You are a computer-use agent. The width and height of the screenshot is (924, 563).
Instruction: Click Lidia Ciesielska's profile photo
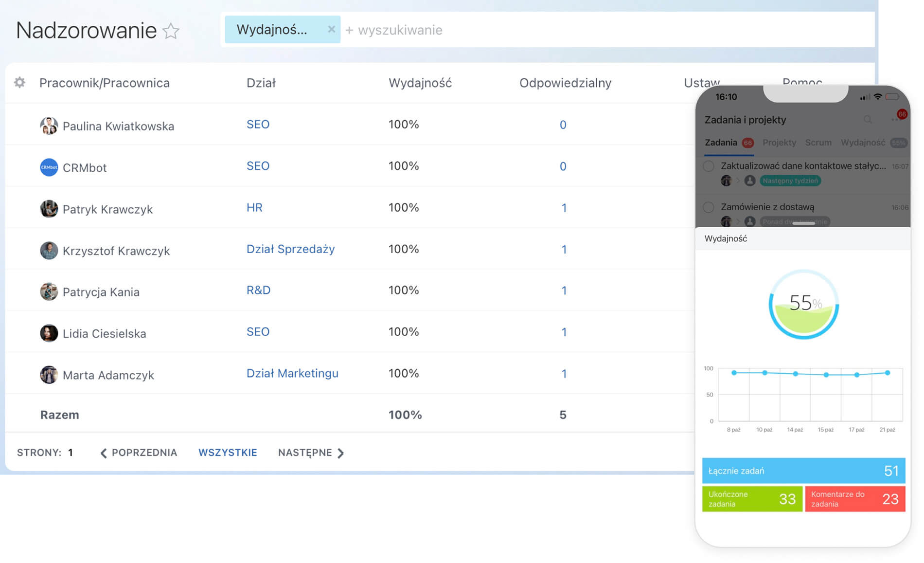[x=49, y=333]
